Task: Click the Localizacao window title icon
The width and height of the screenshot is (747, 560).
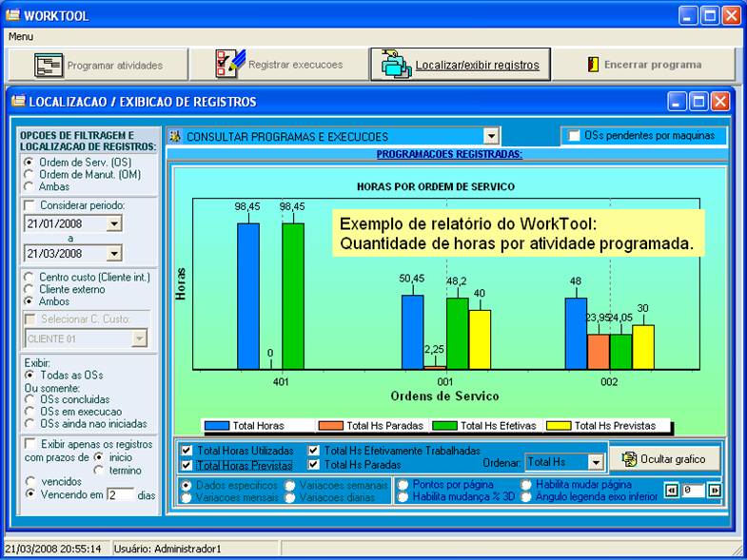Action: (19, 102)
